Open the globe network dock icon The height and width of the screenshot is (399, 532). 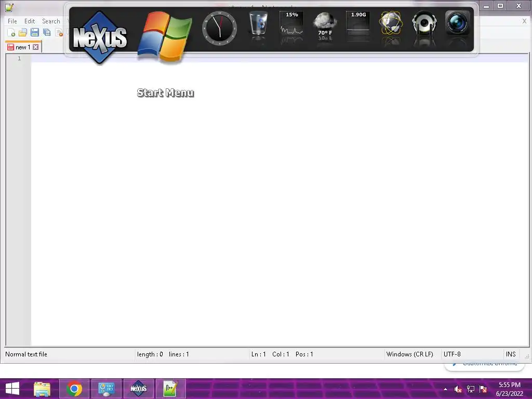point(391,23)
